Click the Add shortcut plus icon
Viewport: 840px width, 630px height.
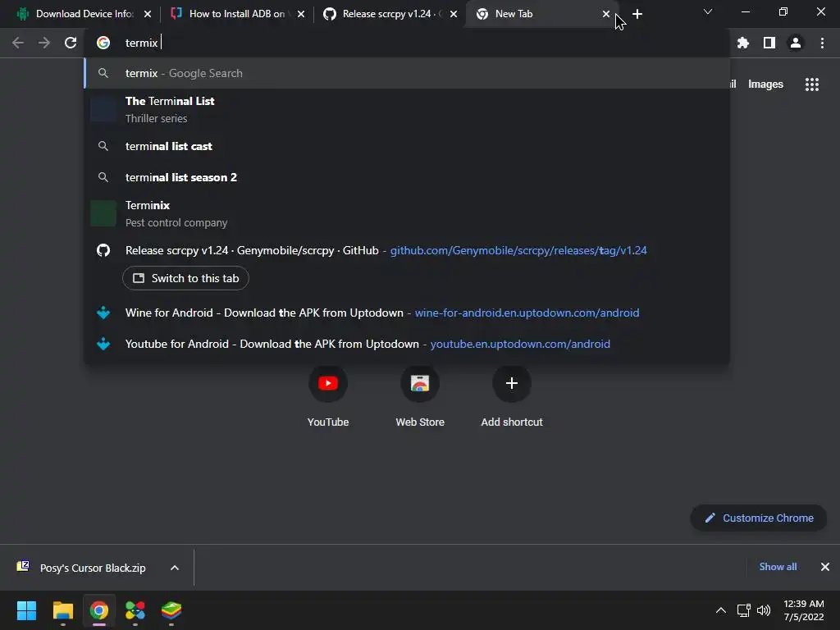(x=512, y=383)
